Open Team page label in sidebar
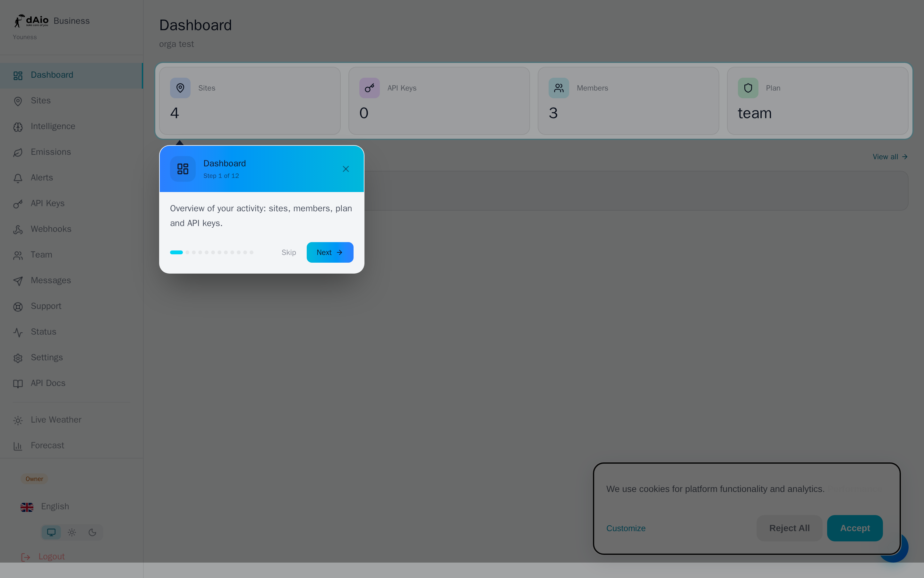Screen dimensions: 924x578 tap(41, 255)
